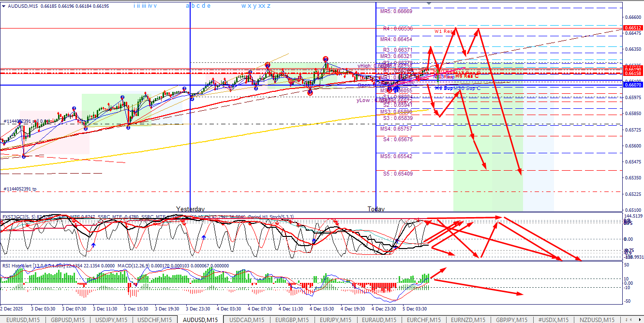644x323 pixels.
Task: Select the MS4: 0.65757 pivot label
Action: (396, 129)
